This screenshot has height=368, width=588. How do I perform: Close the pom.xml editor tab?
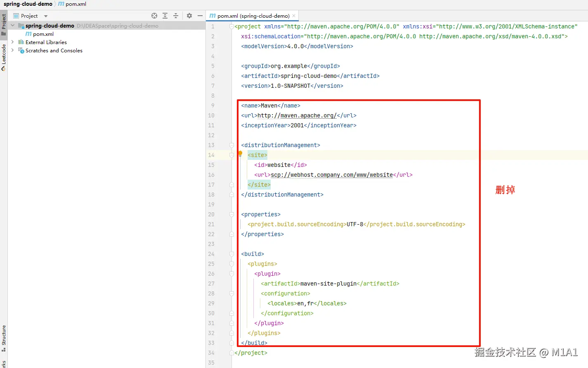click(294, 16)
